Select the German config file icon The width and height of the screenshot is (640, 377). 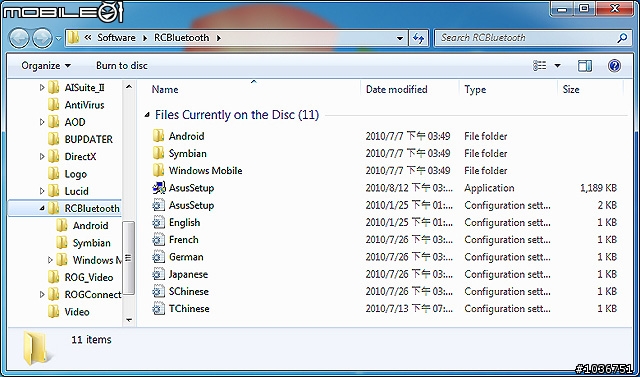coord(158,257)
